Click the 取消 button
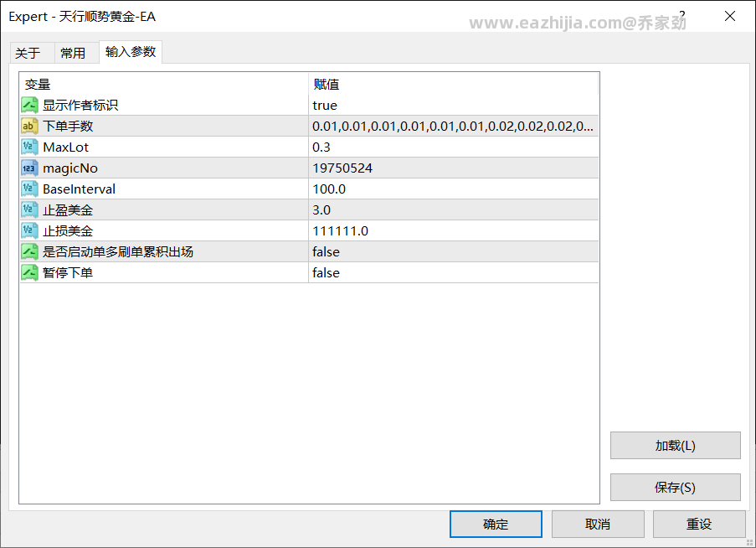This screenshot has width=756, height=548. pos(598,524)
